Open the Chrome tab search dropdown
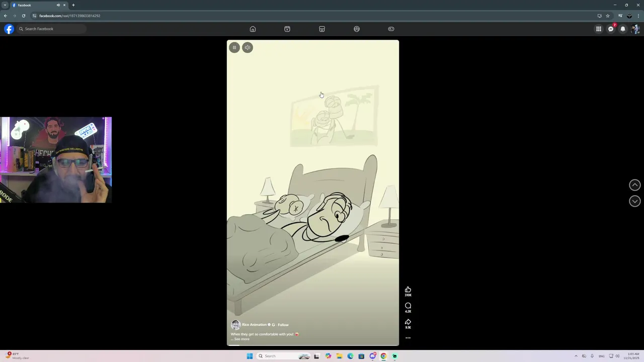 click(5, 5)
